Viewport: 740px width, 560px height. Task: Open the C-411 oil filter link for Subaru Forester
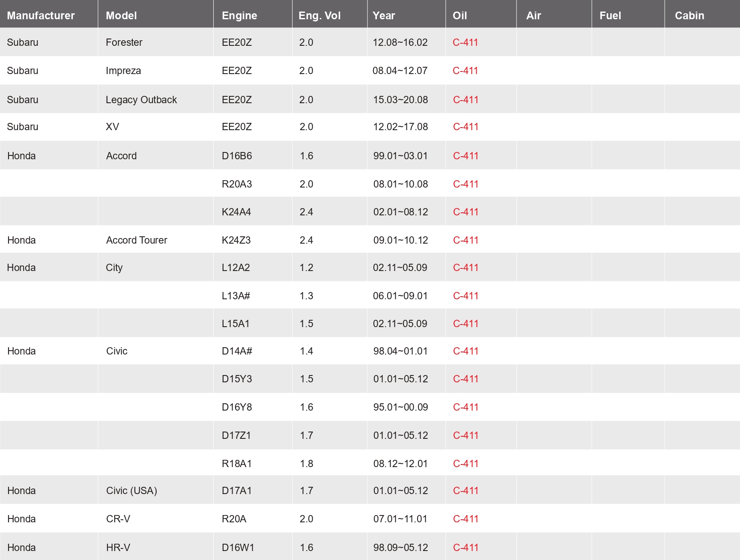tap(465, 42)
